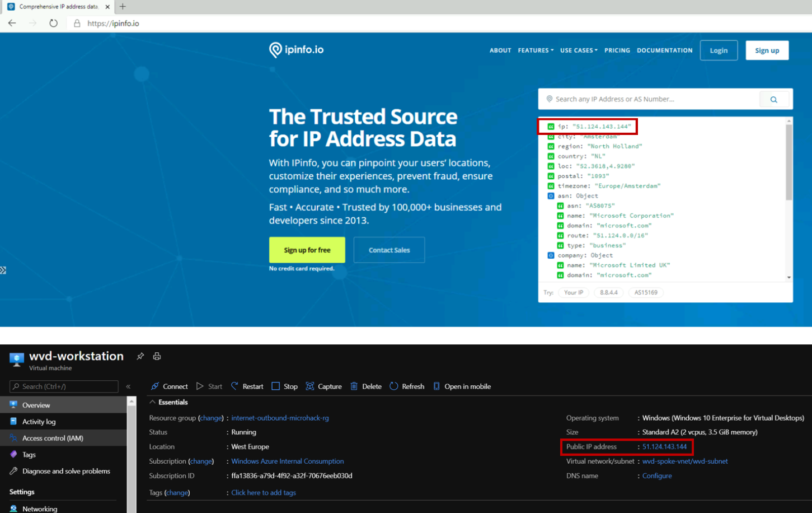Screen dimensions: 812x513
Task: Click the wvd-workstation virtual machine icon
Action: coord(17,360)
